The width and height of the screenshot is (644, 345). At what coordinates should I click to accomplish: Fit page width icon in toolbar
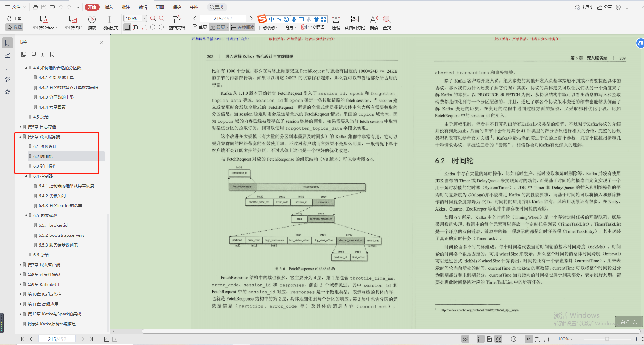[x=144, y=27]
